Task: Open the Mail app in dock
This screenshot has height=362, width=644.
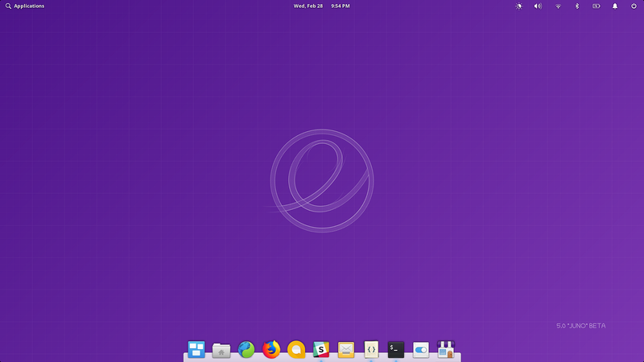Action: [x=346, y=350]
